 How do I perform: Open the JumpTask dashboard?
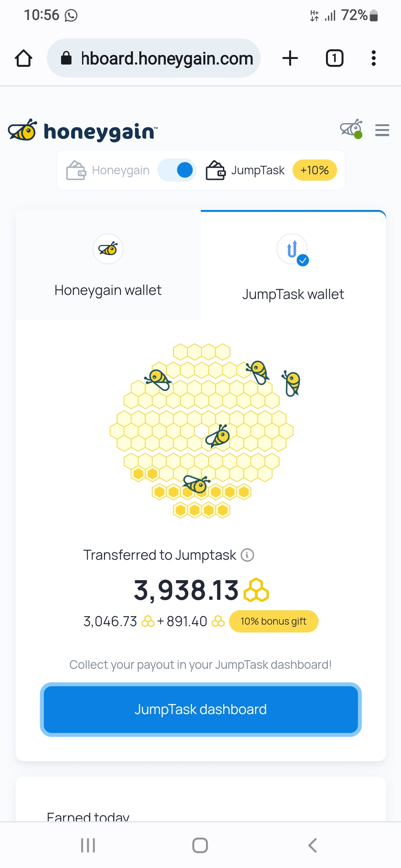click(201, 709)
